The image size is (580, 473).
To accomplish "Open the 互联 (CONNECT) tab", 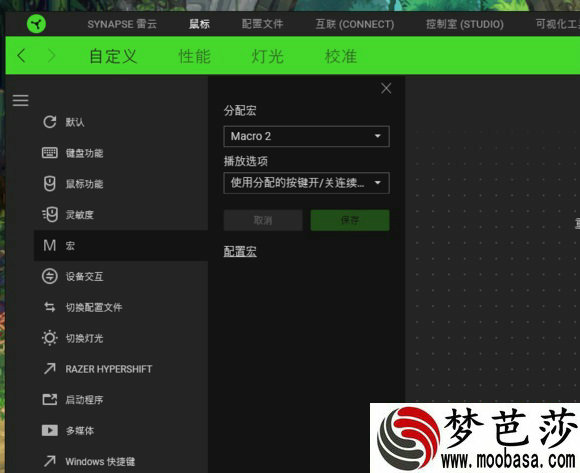I will point(355,24).
